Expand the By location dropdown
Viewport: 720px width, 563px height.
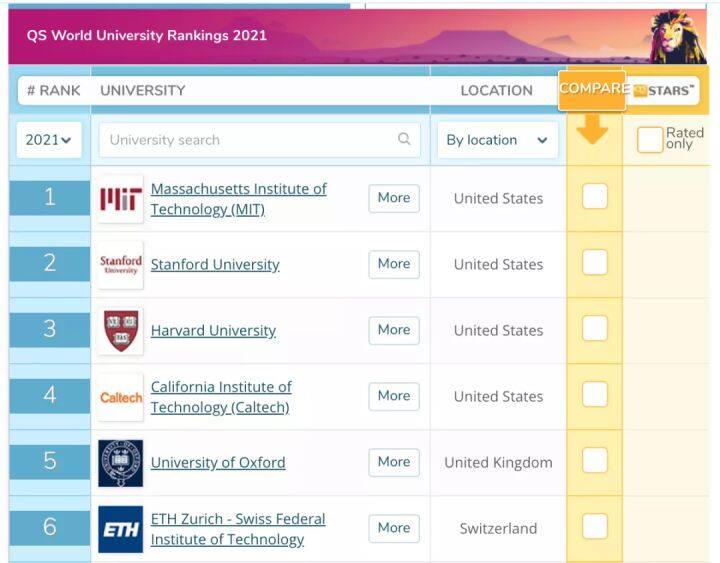tap(498, 140)
